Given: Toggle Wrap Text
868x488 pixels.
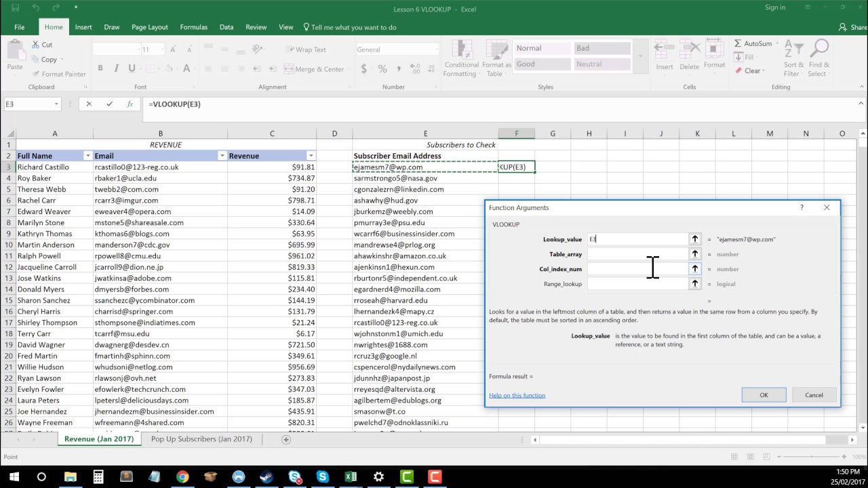Looking at the screenshot, I should tap(305, 49).
